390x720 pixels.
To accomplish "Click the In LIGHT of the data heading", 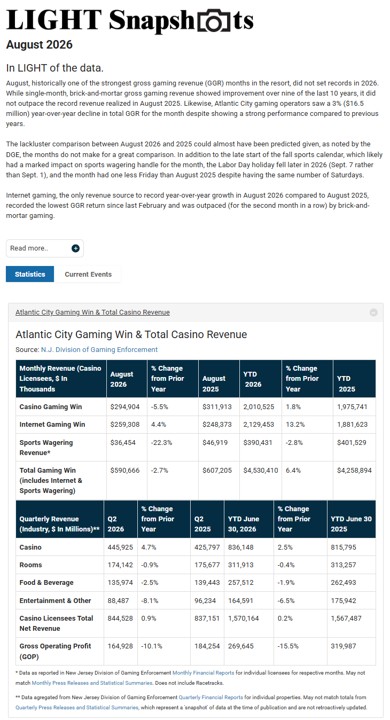I will [x=55, y=68].
